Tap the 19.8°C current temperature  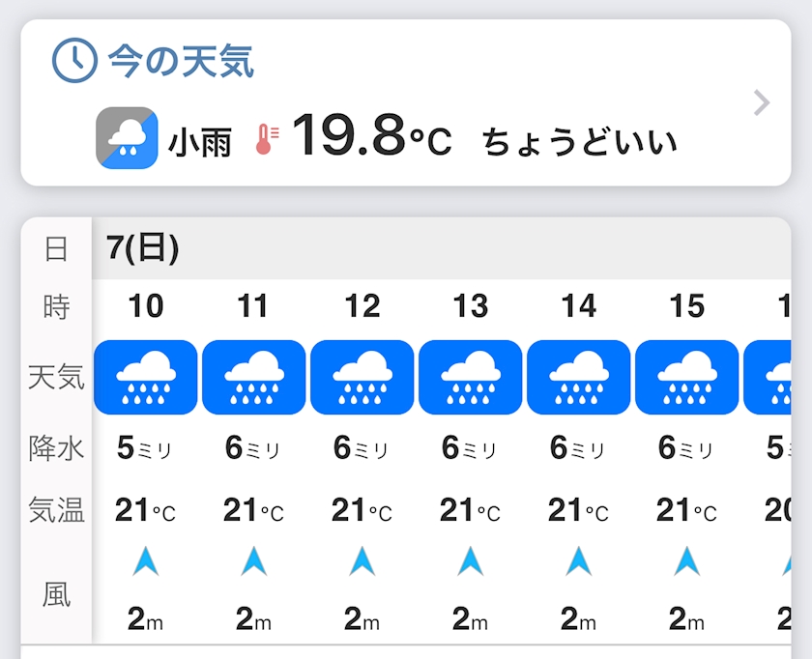pyautogui.click(x=371, y=137)
